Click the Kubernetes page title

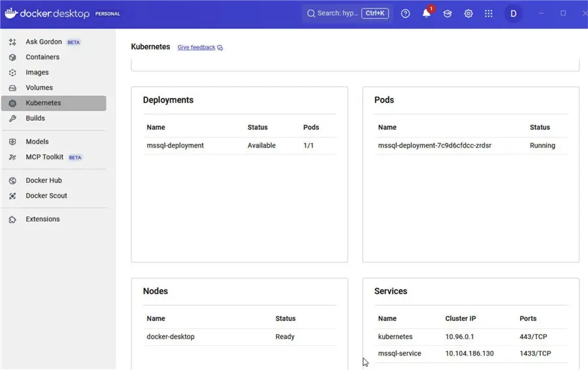point(150,46)
